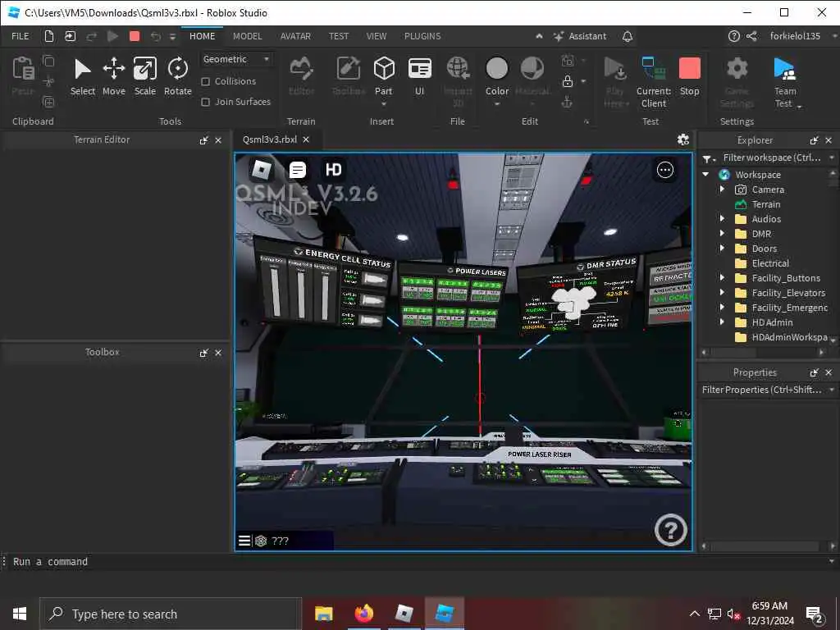Switch to the VIEW tab
This screenshot has height=630, width=840.
coord(377,36)
